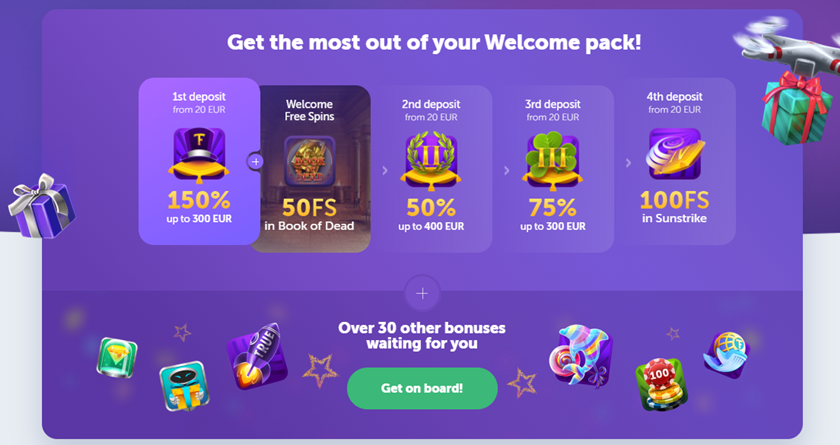Click the Get on board! button

(x=422, y=388)
